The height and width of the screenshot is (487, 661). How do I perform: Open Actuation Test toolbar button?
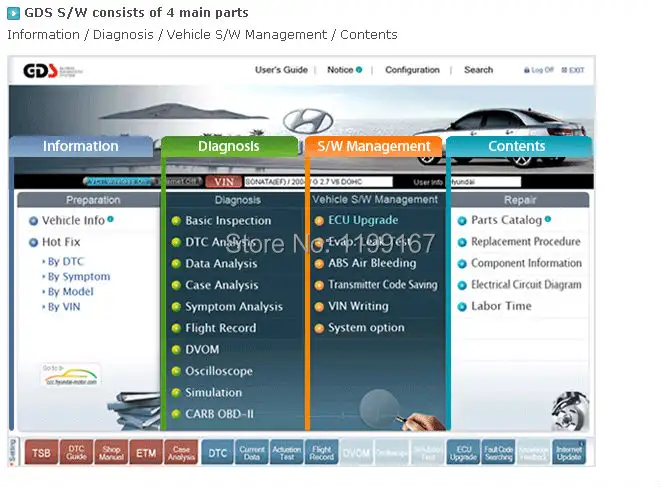point(287,453)
